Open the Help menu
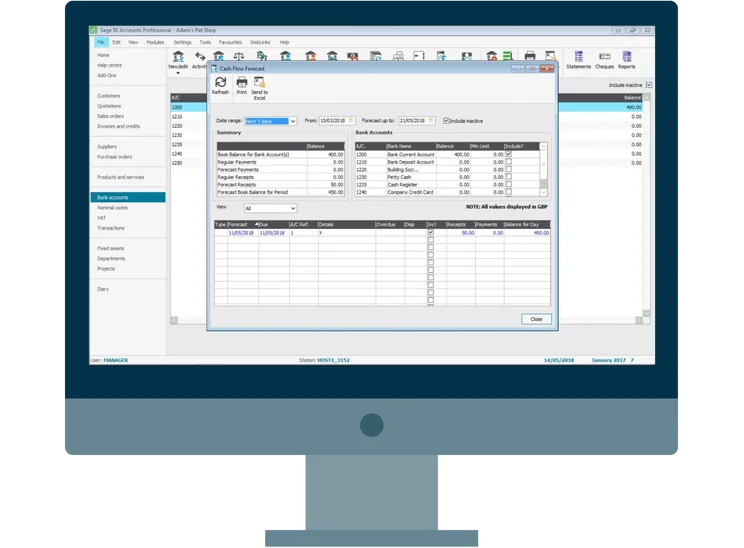This screenshot has width=744, height=548. coord(284,42)
